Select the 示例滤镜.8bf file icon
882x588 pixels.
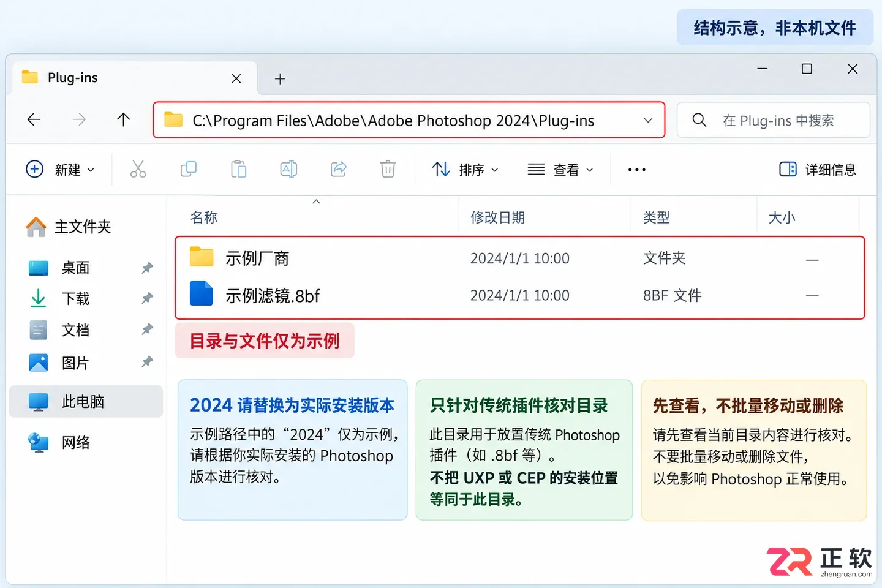click(202, 293)
